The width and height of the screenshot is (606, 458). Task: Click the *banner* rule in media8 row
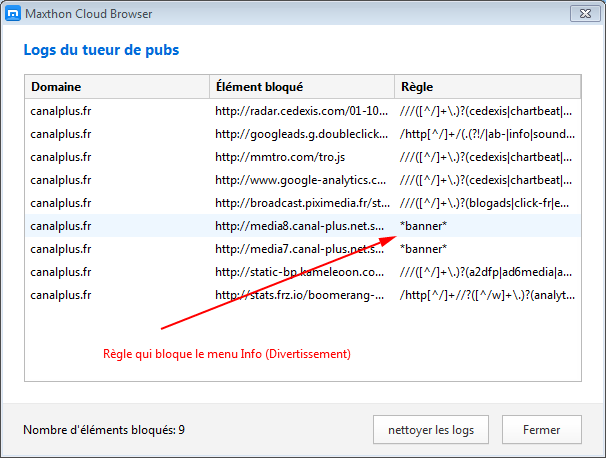(x=423, y=226)
